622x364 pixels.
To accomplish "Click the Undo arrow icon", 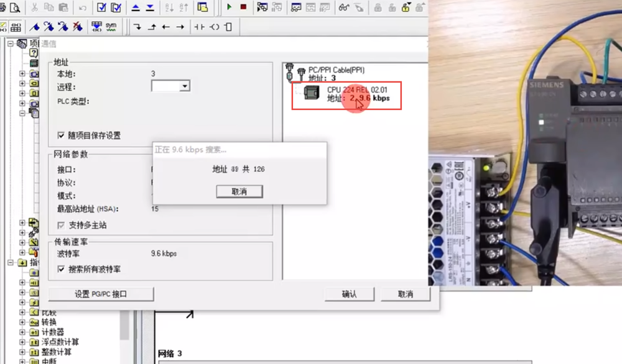I will [83, 7].
